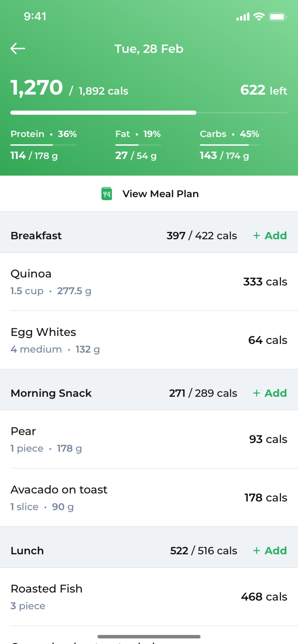This screenshot has width=298, height=644.
Task: Tap the Wi-Fi status icon
Action: [x=259, y=17]
